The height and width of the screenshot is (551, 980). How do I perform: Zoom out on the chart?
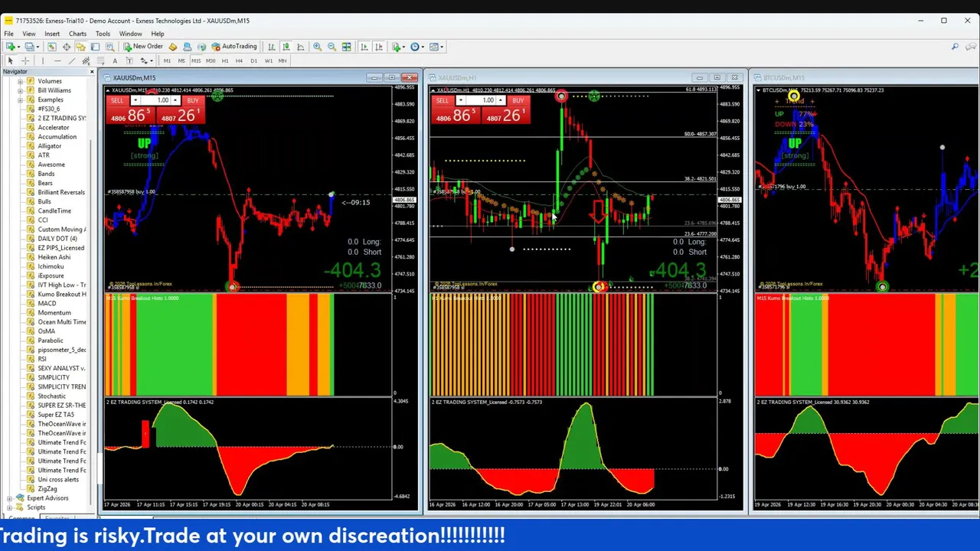332,47
